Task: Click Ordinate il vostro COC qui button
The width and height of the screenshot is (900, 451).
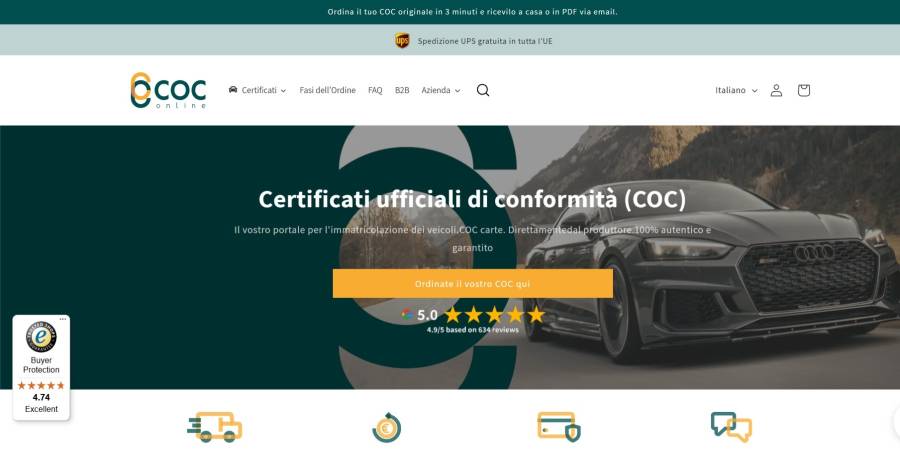Action: [472, 283]
